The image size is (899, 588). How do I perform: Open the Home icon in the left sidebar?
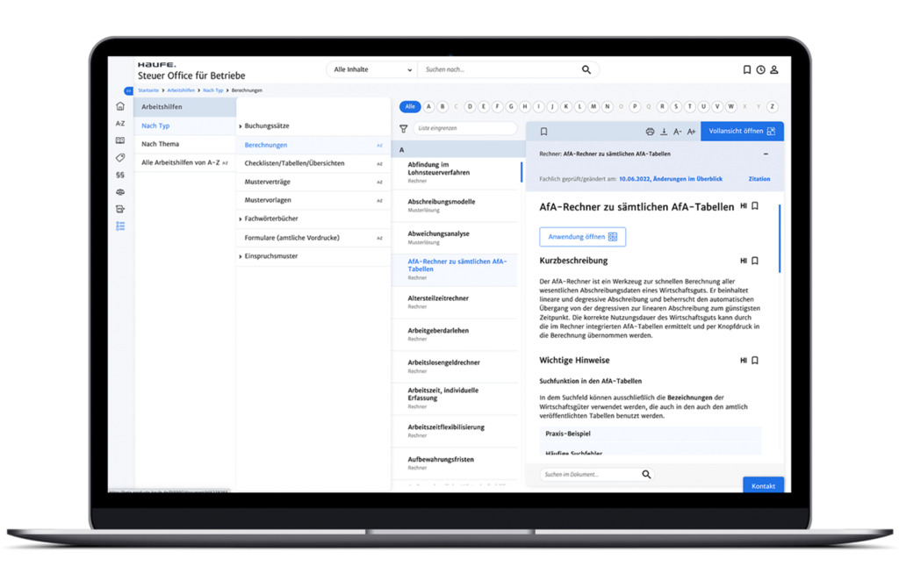click(x=120, y=106)
